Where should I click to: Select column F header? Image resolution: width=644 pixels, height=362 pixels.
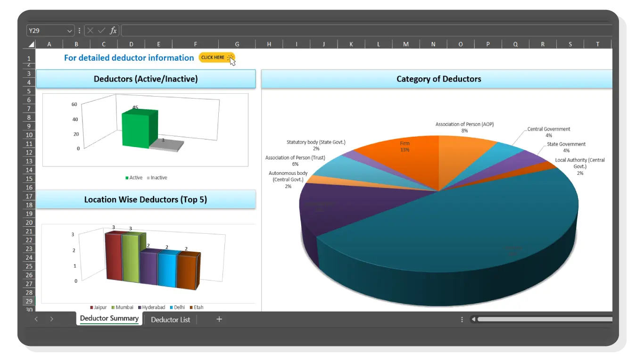point(195,44)
